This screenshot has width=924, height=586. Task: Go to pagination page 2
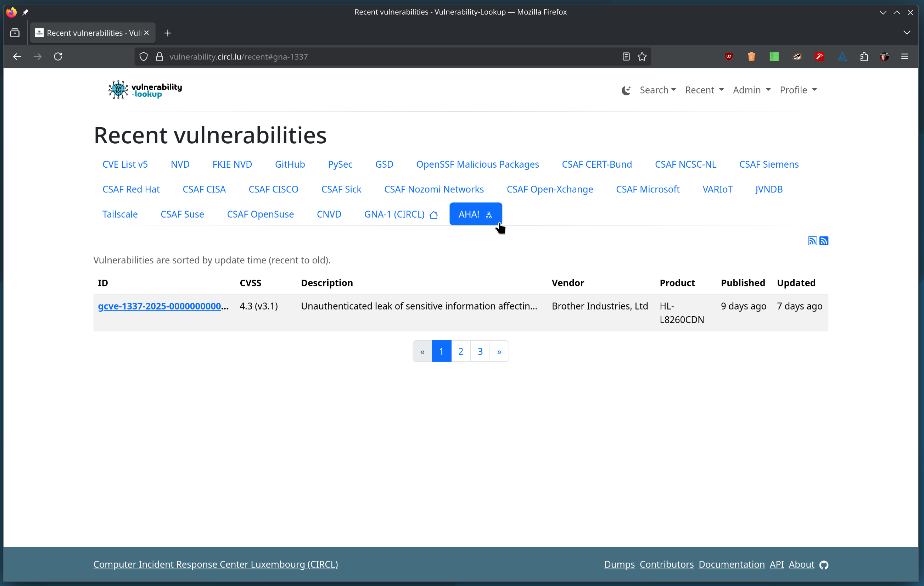tap(460, 351)
